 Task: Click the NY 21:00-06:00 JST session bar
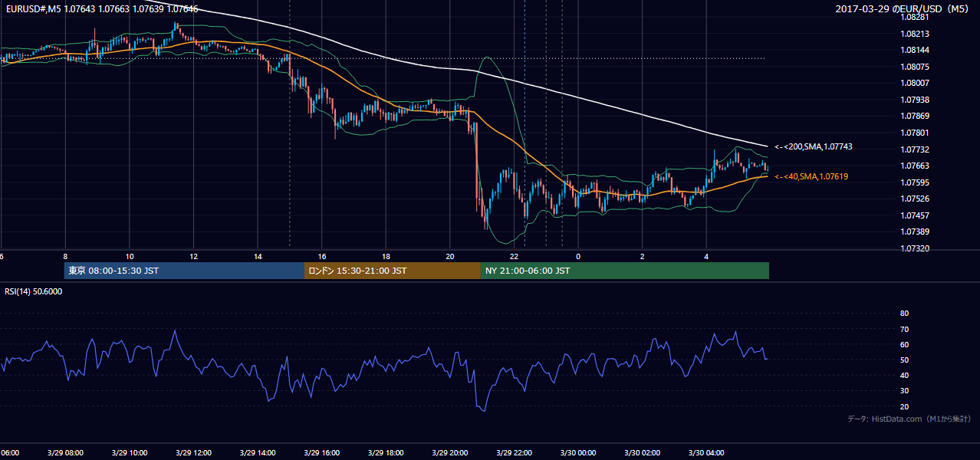click(x=625, y=271)
